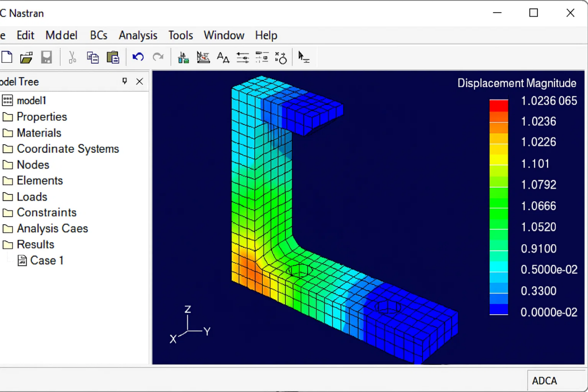The width and height of the screenshot is (588, 392).
Task: Open a model with the Open folder icon
Action: tap(26, 57)
